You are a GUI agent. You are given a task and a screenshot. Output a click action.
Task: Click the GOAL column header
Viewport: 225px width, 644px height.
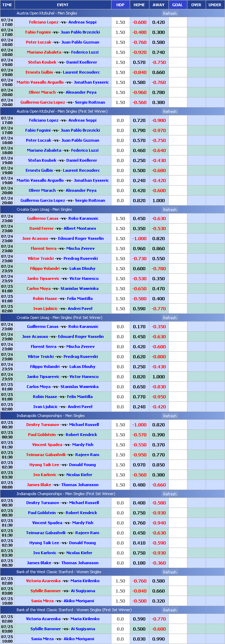pyautogui.click(x=177, y=5)
